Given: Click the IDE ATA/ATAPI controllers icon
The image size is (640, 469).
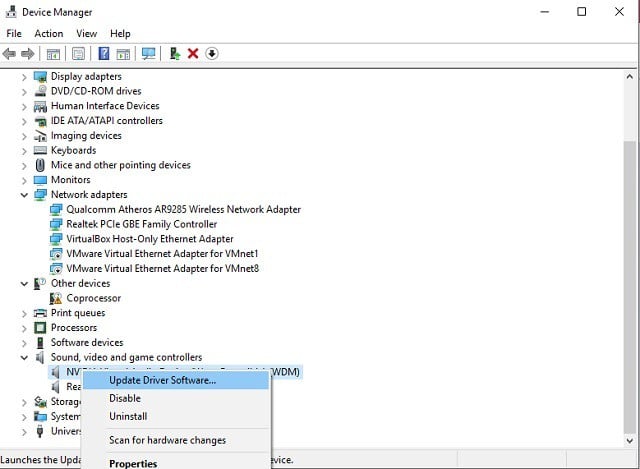Looking at the screenshot, I should pos(40,121).
